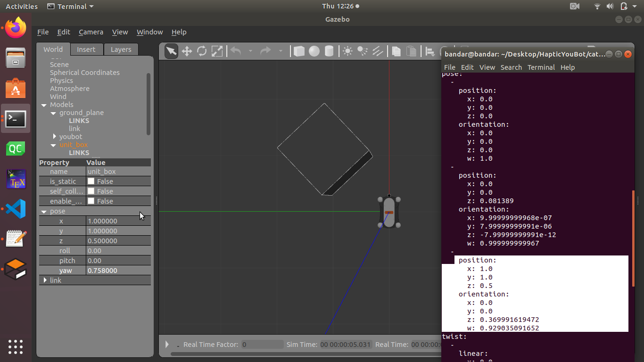The height and width of the screenshot is (362, 644).
Task: Click the world tree vertical scrollbar
Action: tap(149, 104)
